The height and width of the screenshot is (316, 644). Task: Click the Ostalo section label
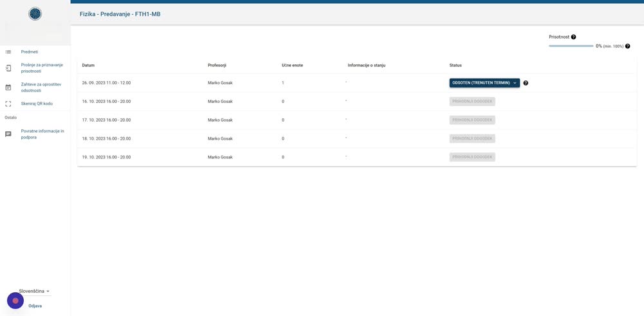pyautogui.click(x=11, y=117)
